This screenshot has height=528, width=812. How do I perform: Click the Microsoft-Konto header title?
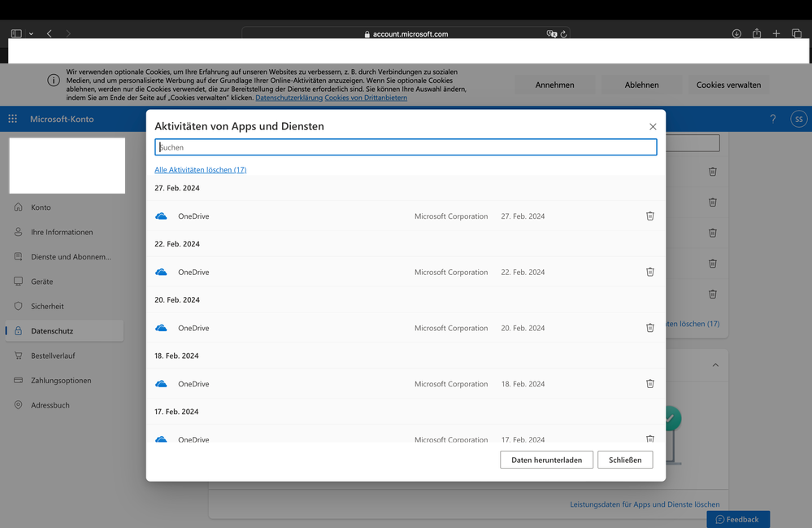pyautogui.click(x=62, y=119)
